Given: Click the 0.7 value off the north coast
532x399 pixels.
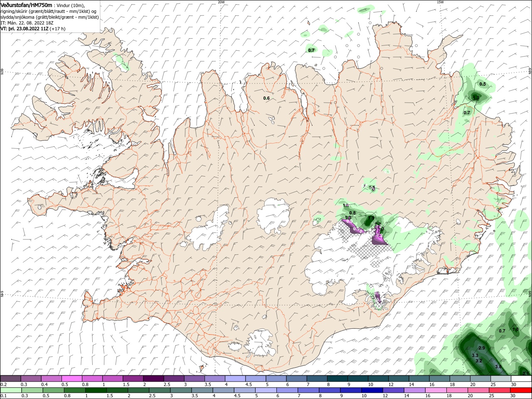Looking at the screenshot, I should 311,50.
